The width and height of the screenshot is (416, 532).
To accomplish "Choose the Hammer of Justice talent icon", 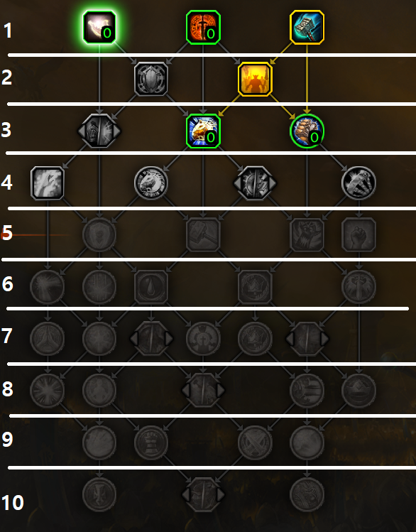I will point(307,27).
